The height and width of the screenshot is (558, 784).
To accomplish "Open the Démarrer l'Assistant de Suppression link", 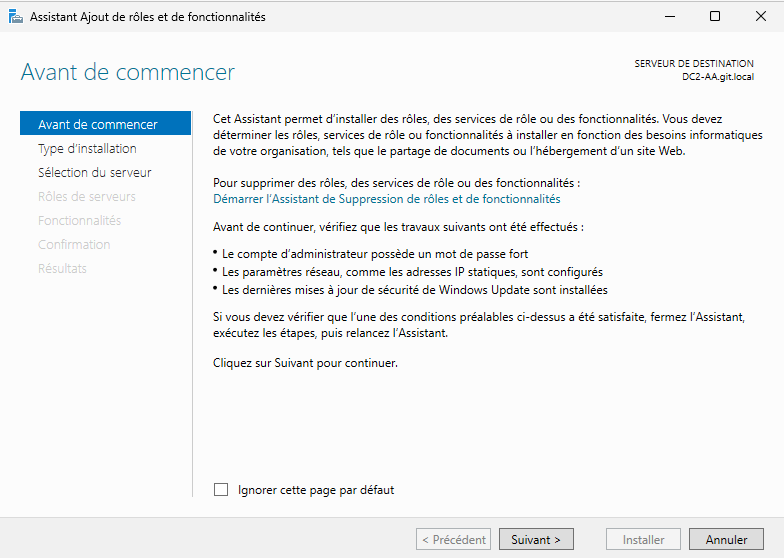I will point(386,198).
